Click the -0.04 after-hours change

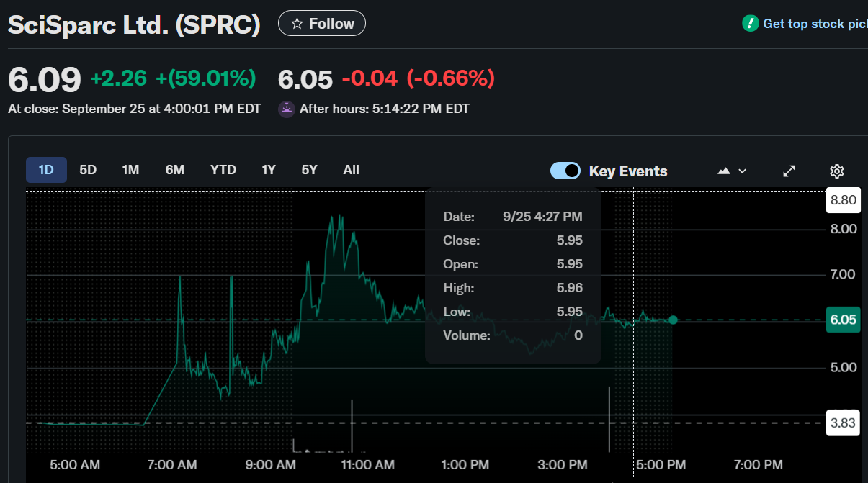pyautogui.click(x=370, y=78)
